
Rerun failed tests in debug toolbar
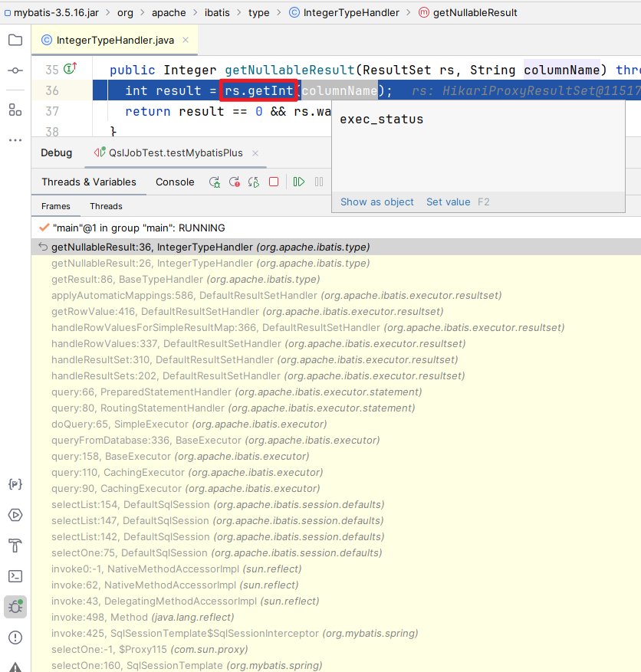(x=234, y=182)
